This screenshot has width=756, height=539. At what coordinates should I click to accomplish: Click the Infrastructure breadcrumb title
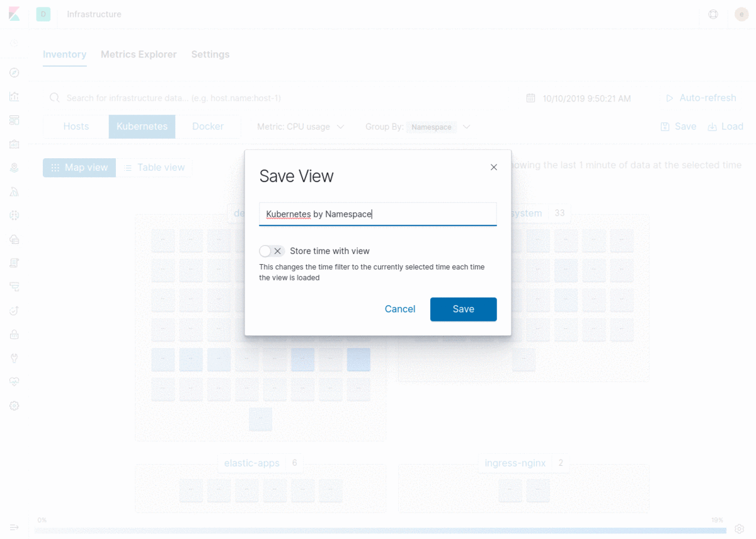pyautogui.click(x=94, y=14)
